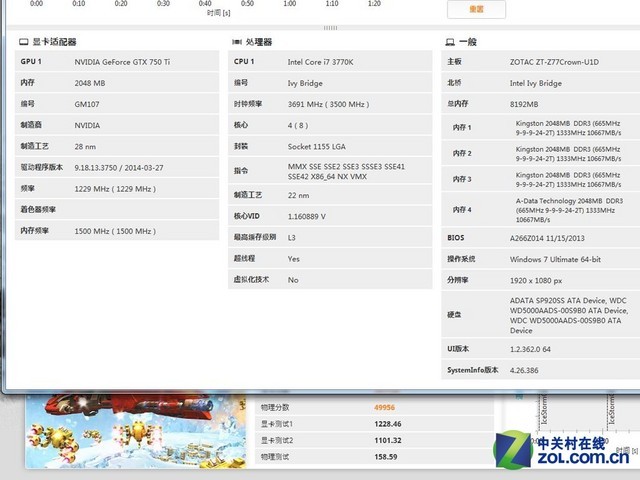Viewport: 640px width, 480px height.
Task: Select the hyperthreading 'Yes' value
Action: click(293, 259)
